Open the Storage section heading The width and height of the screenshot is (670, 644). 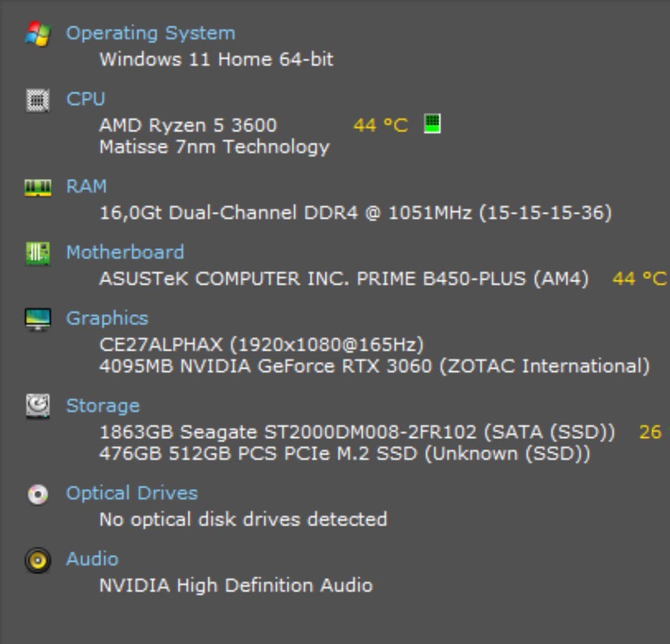coord(103,405)
